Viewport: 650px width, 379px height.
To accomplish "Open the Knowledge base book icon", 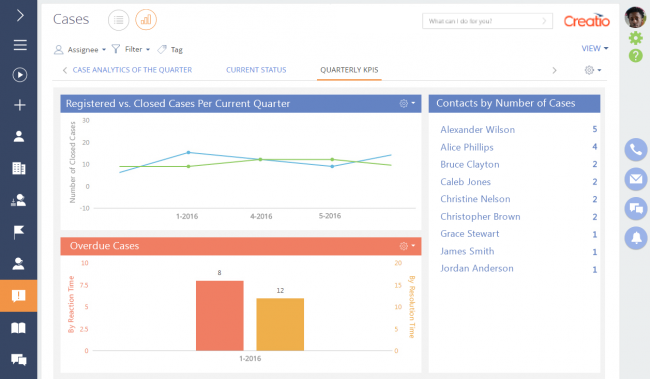I will coord(19,328).
